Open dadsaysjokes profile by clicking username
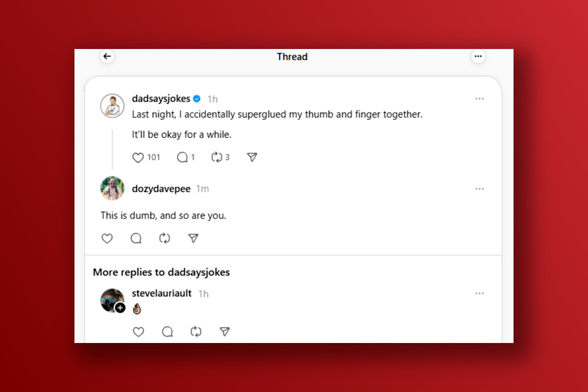This screenshot has width=588, height=392. [x=161, y=98]
